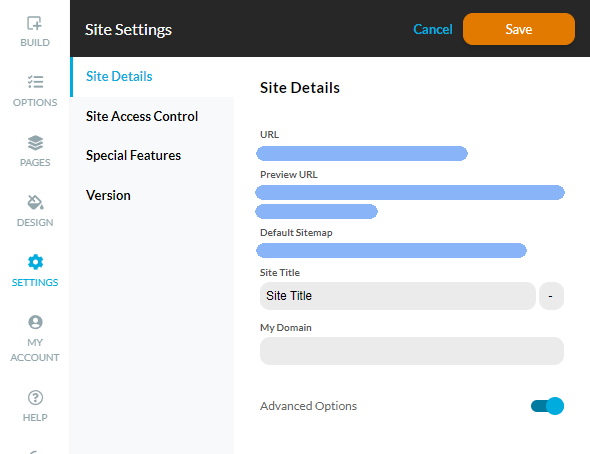Toggle the Advanced Options switch
590x454 pixels.
(547, 406)
